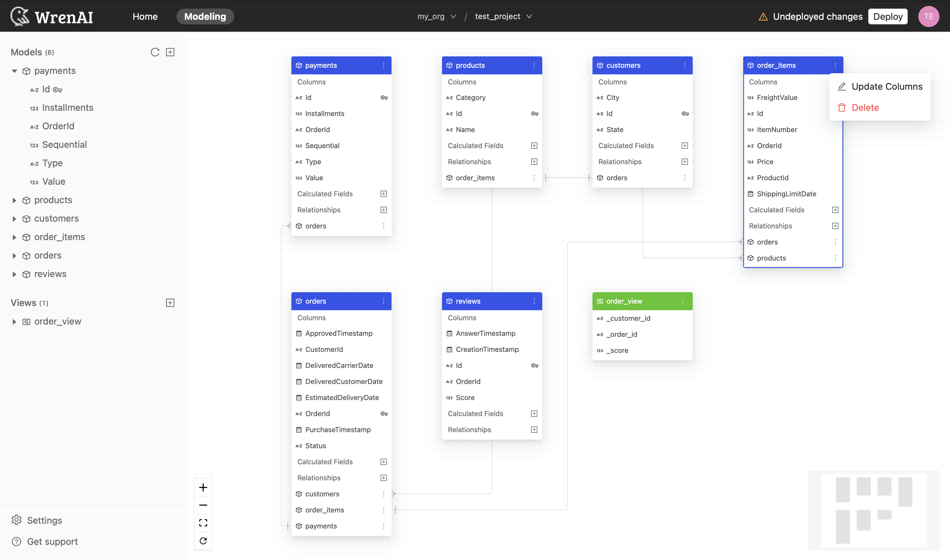Choose Delete from context menu
Screen dimensions: 950x560
click(880, 108)
